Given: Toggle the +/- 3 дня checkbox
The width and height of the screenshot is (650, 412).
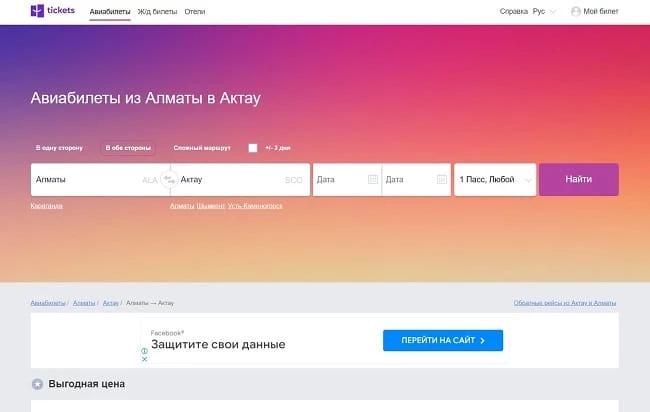Looking at the screenshot, I should pos(252,148).
